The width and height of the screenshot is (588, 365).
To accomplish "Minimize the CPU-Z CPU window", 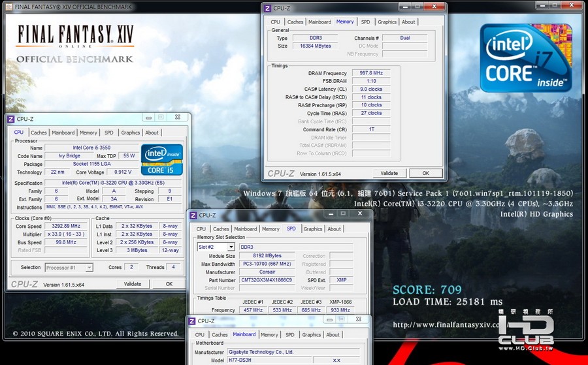I will 148,118.
